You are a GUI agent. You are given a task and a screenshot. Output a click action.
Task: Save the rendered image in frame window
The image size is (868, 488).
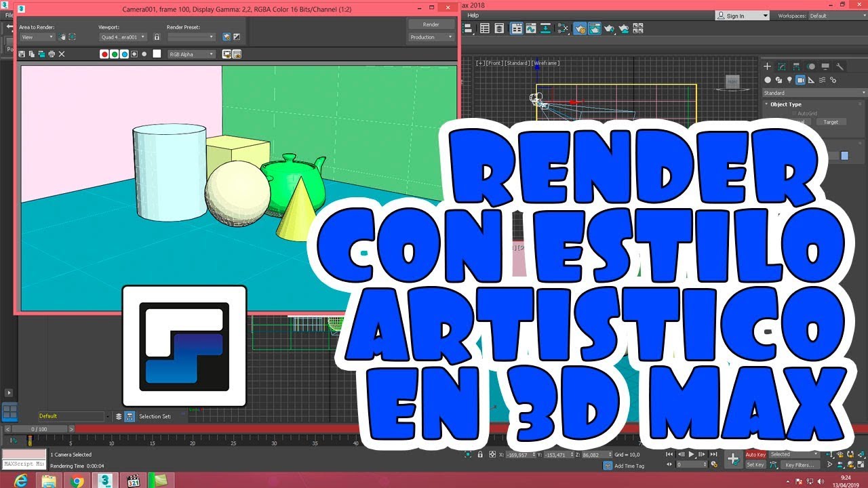coord(22,54)
